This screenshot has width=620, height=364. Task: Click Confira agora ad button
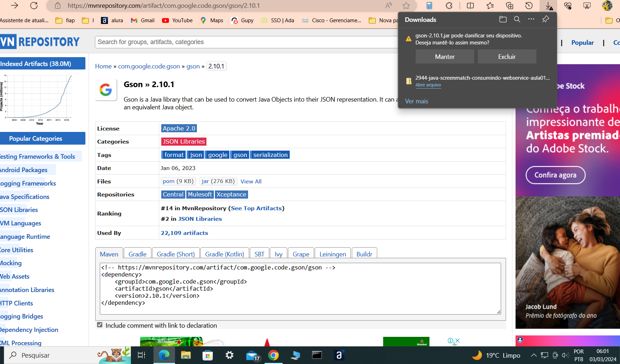click(555, 175)
